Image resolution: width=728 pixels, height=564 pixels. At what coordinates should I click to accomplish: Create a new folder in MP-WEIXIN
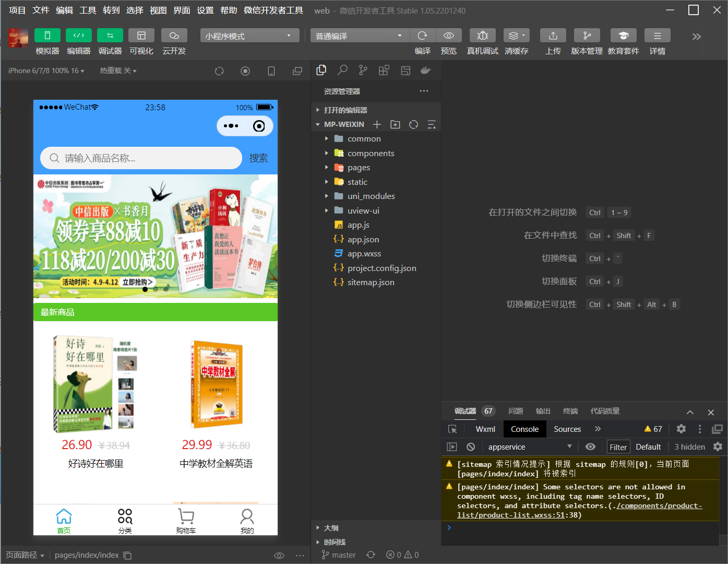click(x=396, y=124)
